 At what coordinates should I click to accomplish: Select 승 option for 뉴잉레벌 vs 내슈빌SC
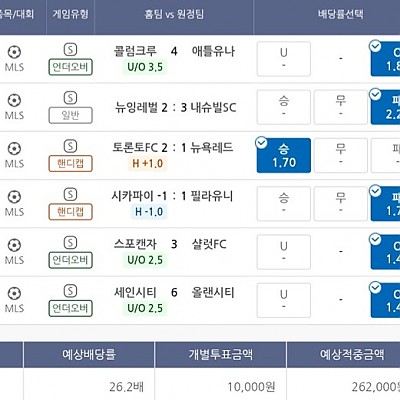284,107
